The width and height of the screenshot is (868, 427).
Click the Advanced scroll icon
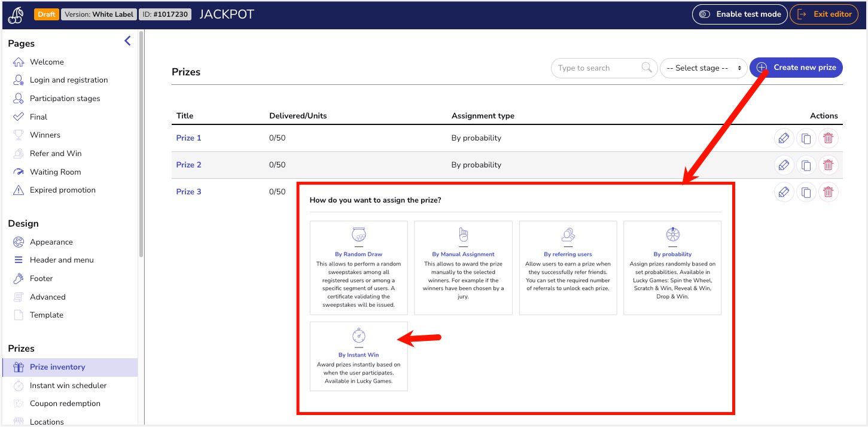pyautogui.click(x=18, y=297)
